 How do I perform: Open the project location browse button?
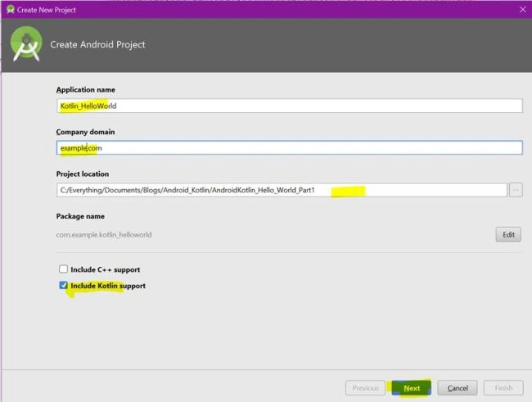(x=516, y=190)
